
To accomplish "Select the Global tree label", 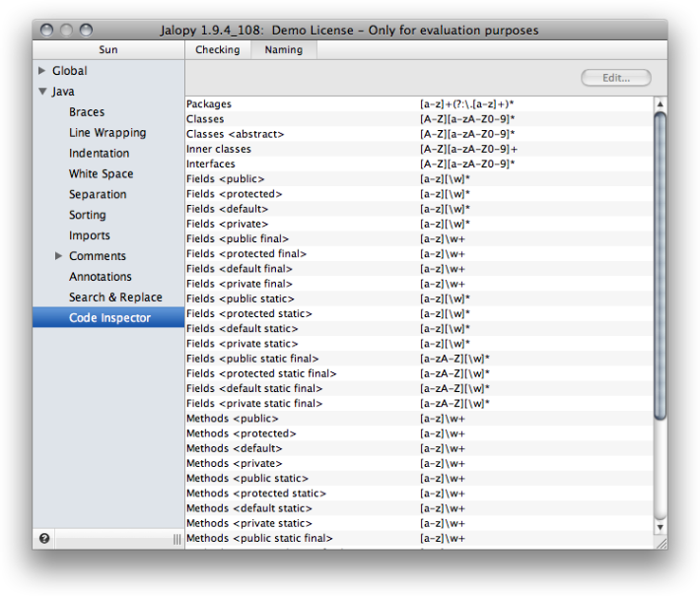I will tap(70, 71).
